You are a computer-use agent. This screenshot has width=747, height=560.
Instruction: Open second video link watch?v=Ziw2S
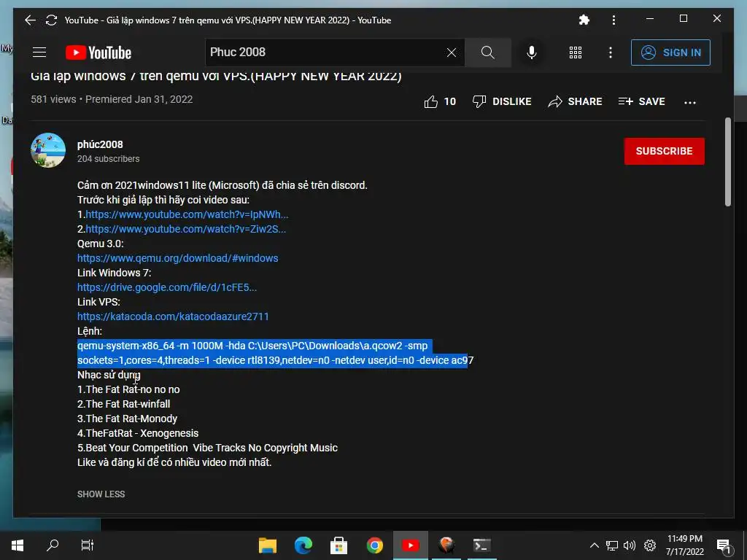coord(186,229)
